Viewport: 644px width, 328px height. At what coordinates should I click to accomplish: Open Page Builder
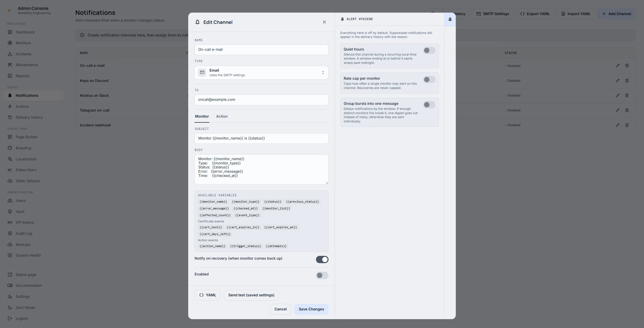[x=33, y=137]
